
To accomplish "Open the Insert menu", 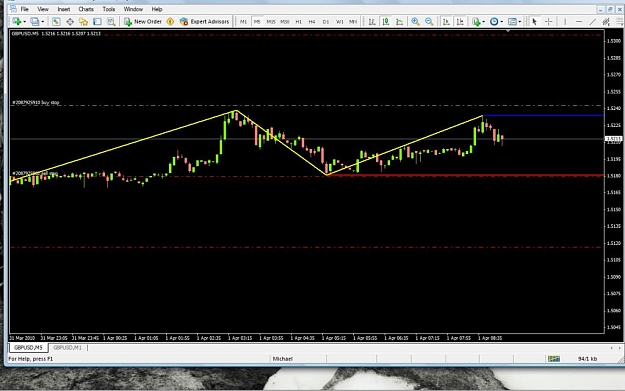I will [64, 9].
